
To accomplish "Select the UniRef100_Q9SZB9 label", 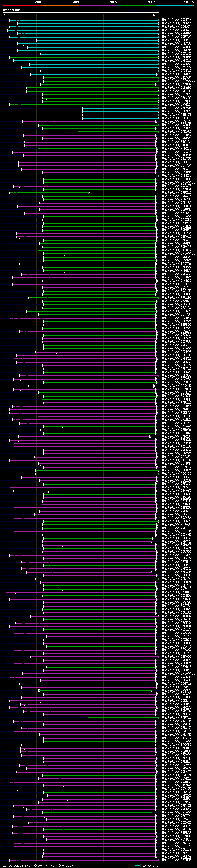I will (177, 220).
